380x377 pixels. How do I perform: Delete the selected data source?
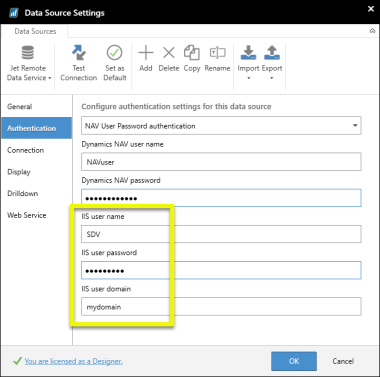(x=169, y=59)
